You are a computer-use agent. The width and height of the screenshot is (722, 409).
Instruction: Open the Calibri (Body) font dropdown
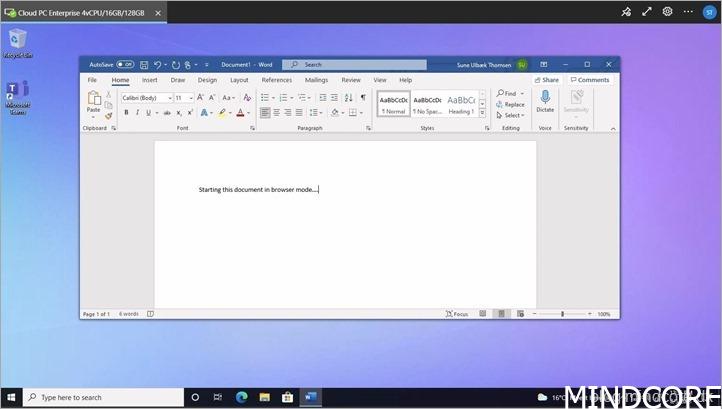pyautogui.click(x=144, y=98)
